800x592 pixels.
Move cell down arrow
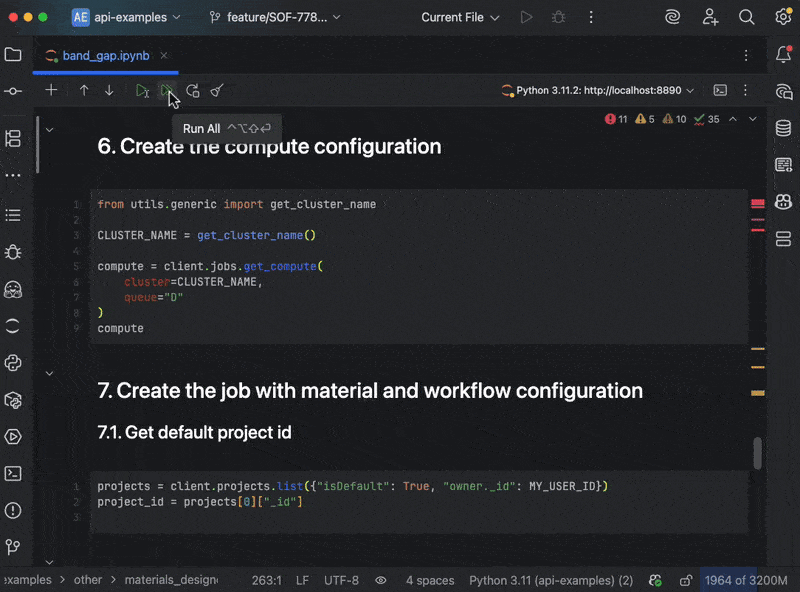(x=109, y=90)
